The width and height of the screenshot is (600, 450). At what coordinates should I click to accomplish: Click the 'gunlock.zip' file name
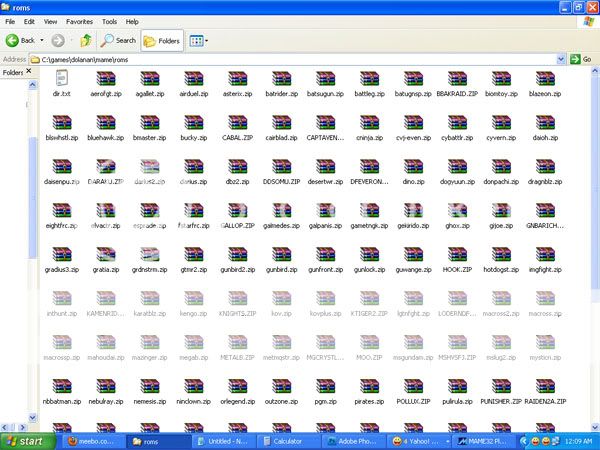[369, 270]
